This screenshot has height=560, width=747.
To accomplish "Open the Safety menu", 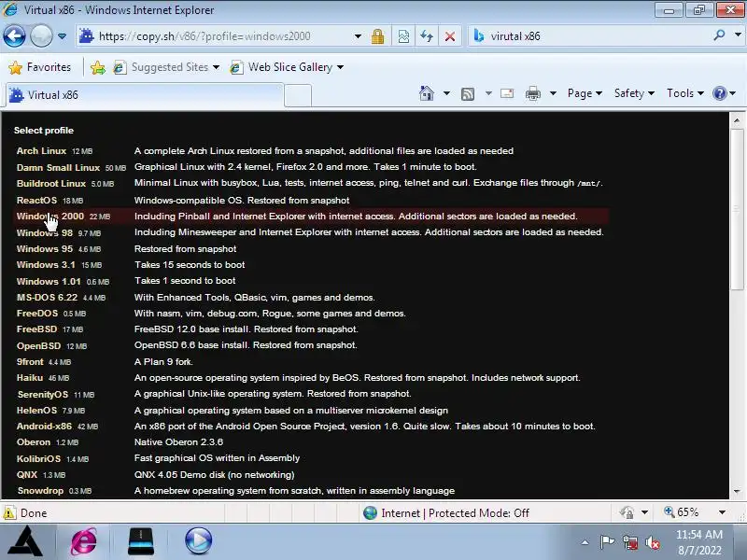I will coord(634,93).
